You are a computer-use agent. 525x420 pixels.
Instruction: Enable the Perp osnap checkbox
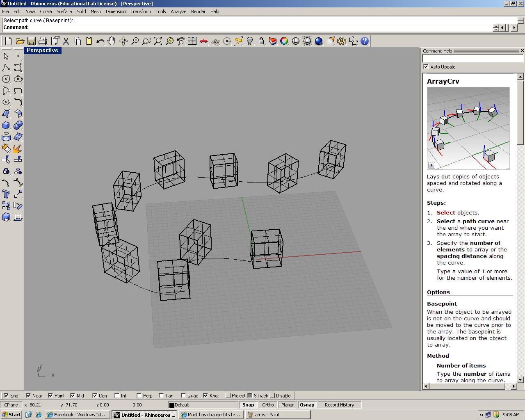(x=139, y=396)
